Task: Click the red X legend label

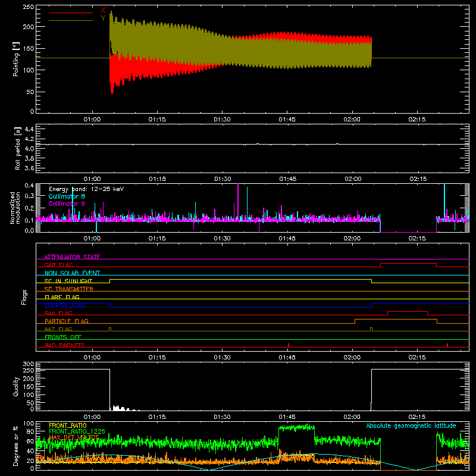Action: pyautogui.click(x=103, y=11)
